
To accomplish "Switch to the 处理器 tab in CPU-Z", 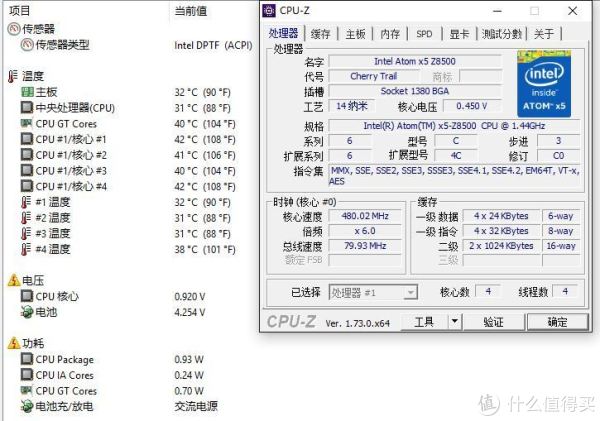I will 283,34.
